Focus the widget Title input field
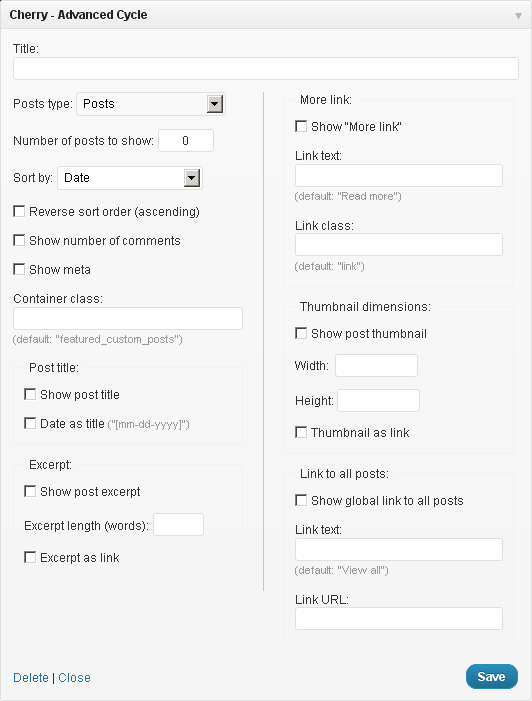The image size is (532, 701). click(x=266, y=68)
